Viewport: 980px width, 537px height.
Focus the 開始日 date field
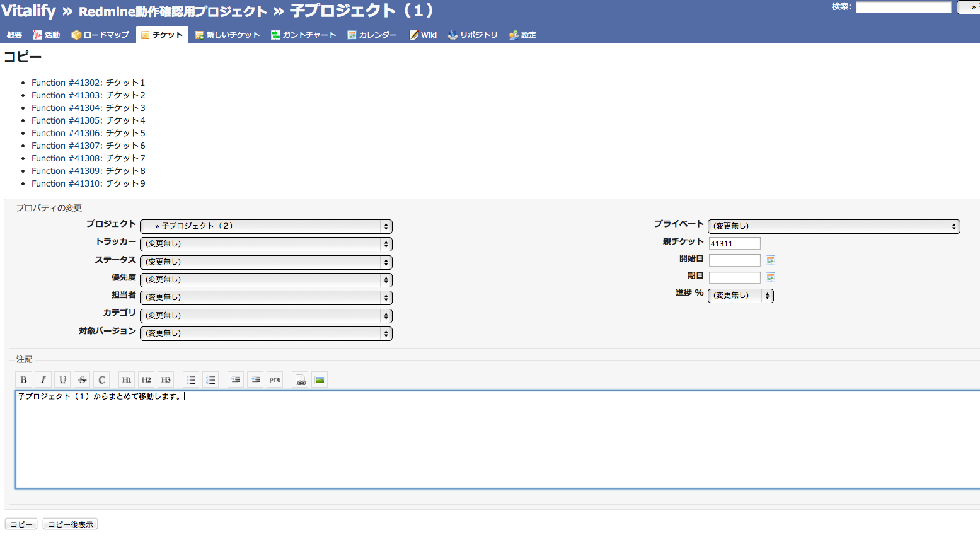(x=735, y=260)
